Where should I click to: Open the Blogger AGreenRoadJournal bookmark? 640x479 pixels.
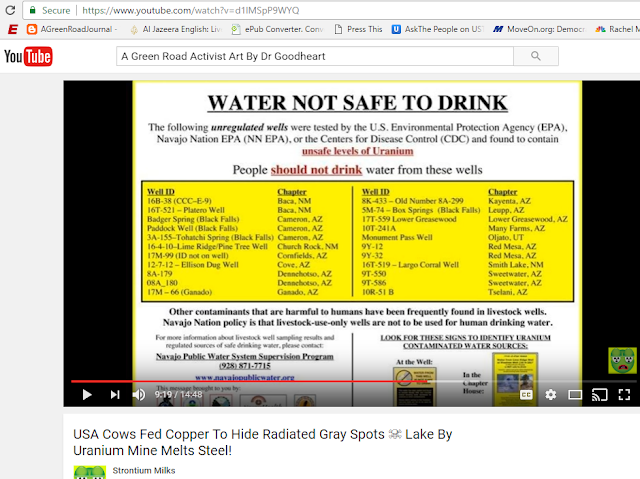point(72,29)
